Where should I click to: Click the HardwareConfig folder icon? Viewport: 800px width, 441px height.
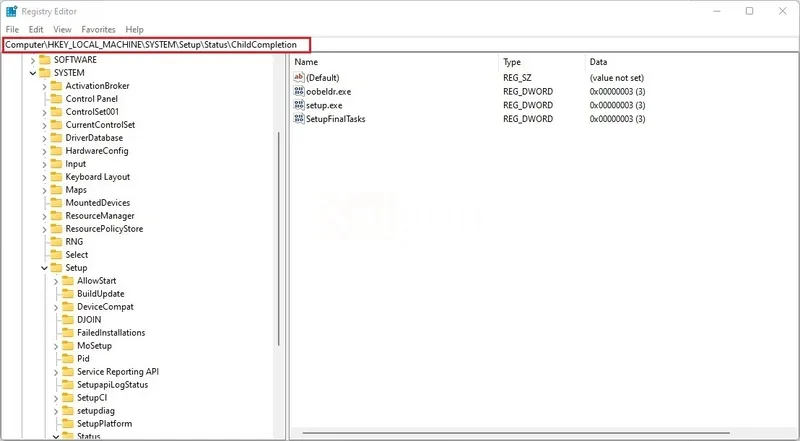point(56,151)
